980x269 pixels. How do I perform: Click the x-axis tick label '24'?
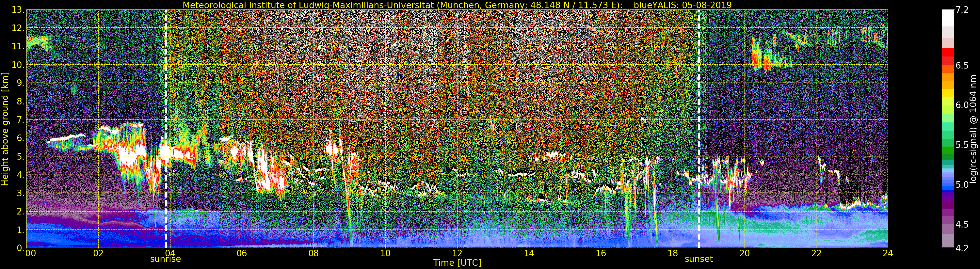click(888, 253)
